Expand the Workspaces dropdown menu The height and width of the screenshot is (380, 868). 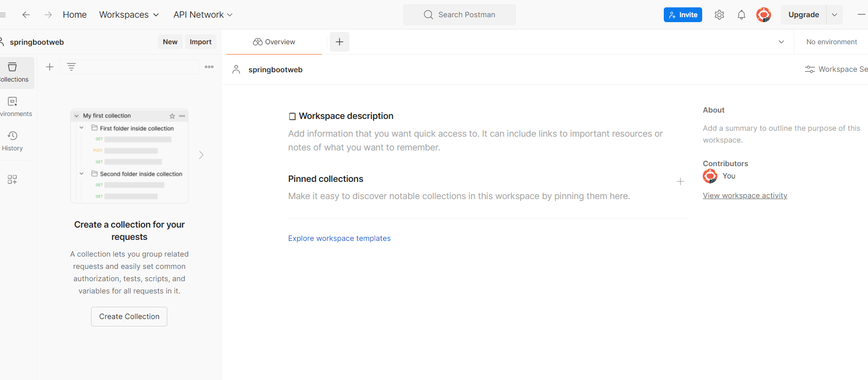pos(129,15)
